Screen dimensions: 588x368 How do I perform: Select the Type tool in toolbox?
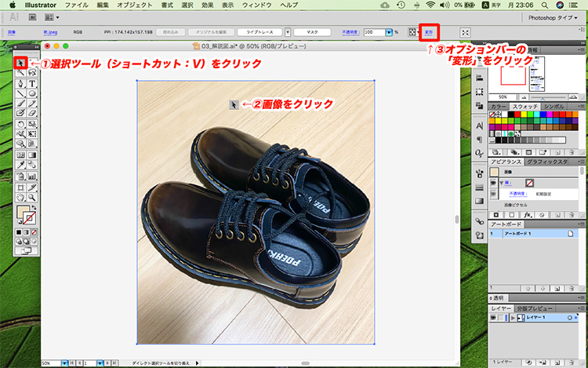click(x=32, y=83)
